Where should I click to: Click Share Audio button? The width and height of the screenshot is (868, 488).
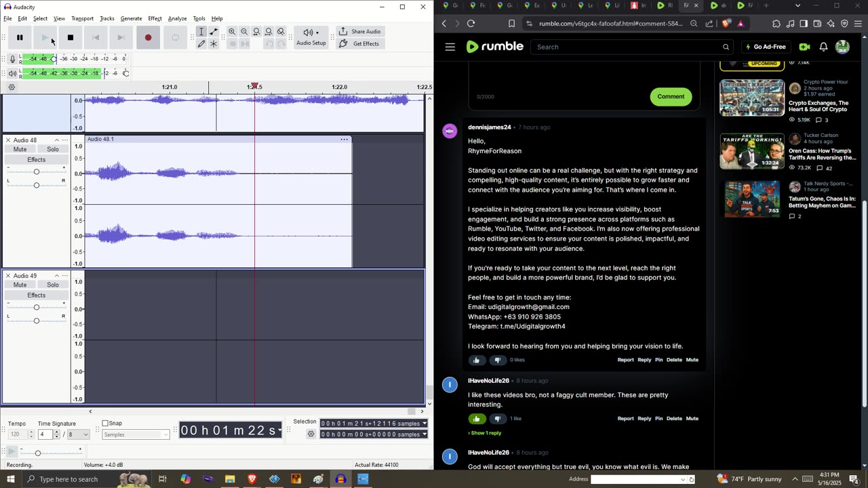360,31
